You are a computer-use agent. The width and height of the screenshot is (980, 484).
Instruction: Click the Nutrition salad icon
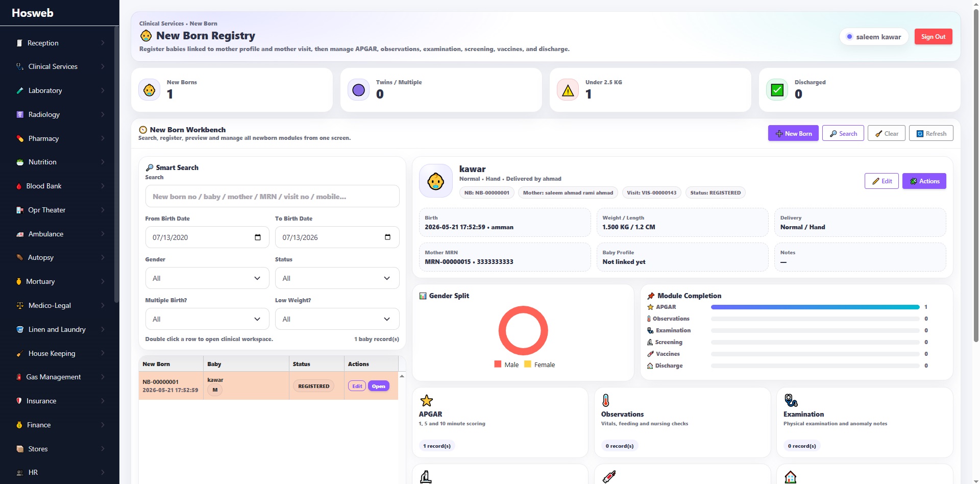tap(20, 162)
